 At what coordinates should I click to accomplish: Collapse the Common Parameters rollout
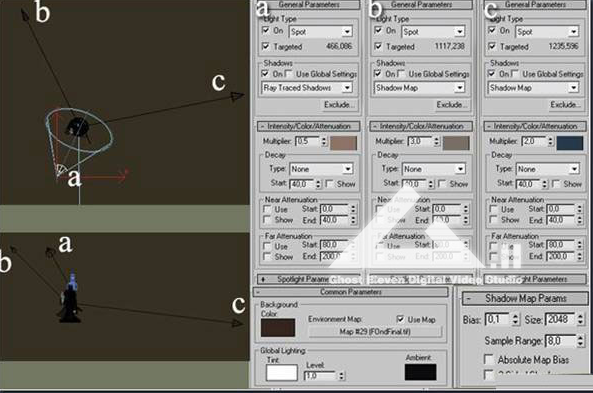(x=351, y=292)
